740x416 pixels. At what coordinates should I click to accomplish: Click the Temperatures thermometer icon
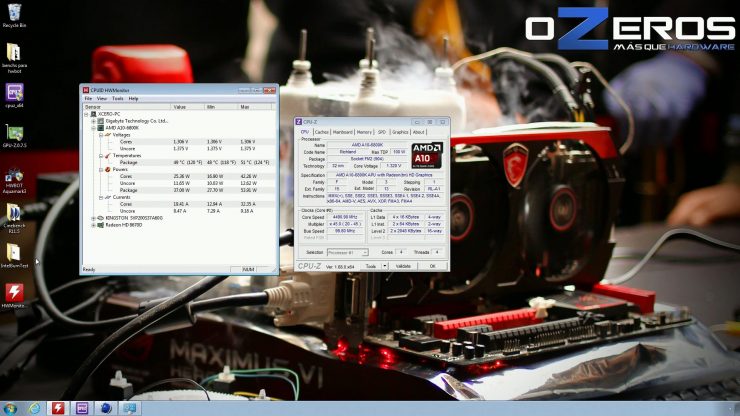108,156
